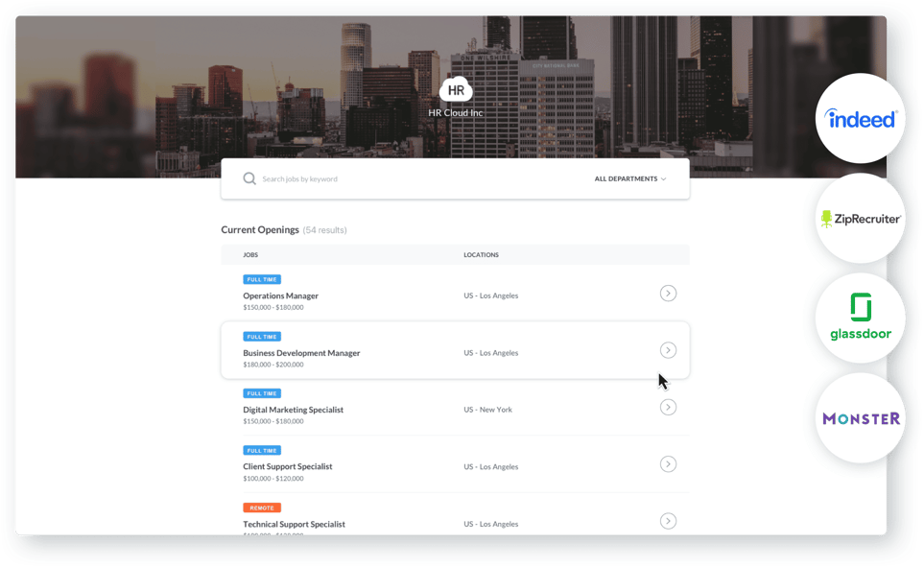Open the Business Development Manager job title
The height and width of the screenshot is (567, 924).
(301, 353)
